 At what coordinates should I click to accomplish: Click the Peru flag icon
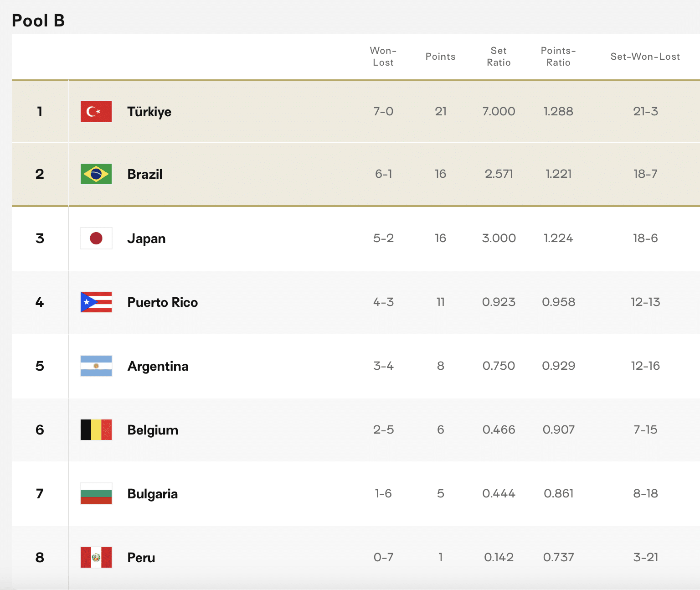[x=96, y=558]
